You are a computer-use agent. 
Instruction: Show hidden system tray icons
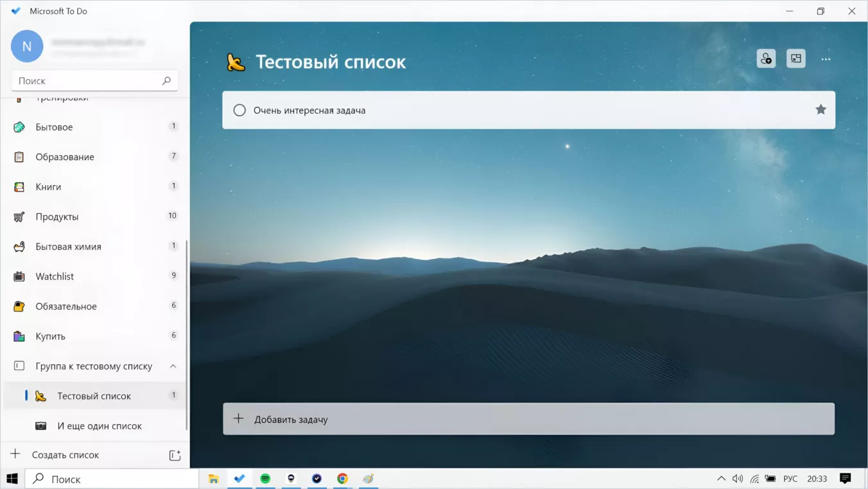(x=721, y=479)
